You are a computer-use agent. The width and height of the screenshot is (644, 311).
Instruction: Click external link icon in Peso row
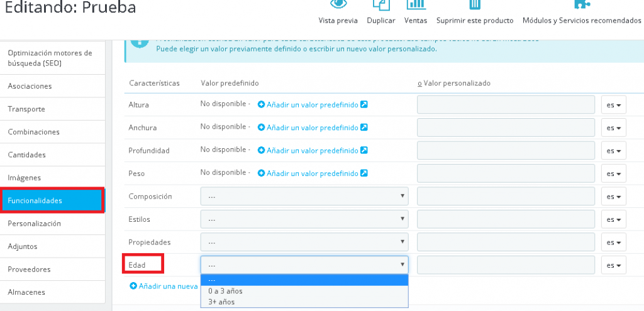click(x=364, y=173)
